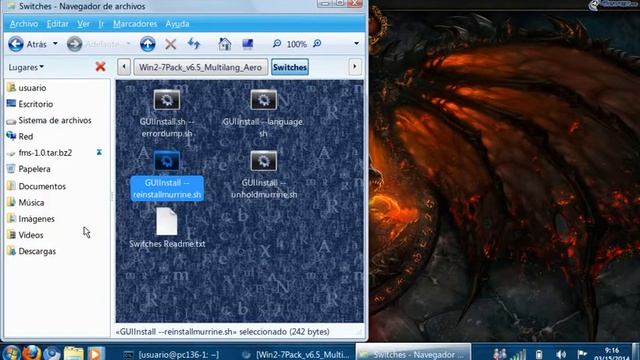Viewport: 640px width, 360px height.
Task: Check the battery tray icon
Action: pos(539,354)
